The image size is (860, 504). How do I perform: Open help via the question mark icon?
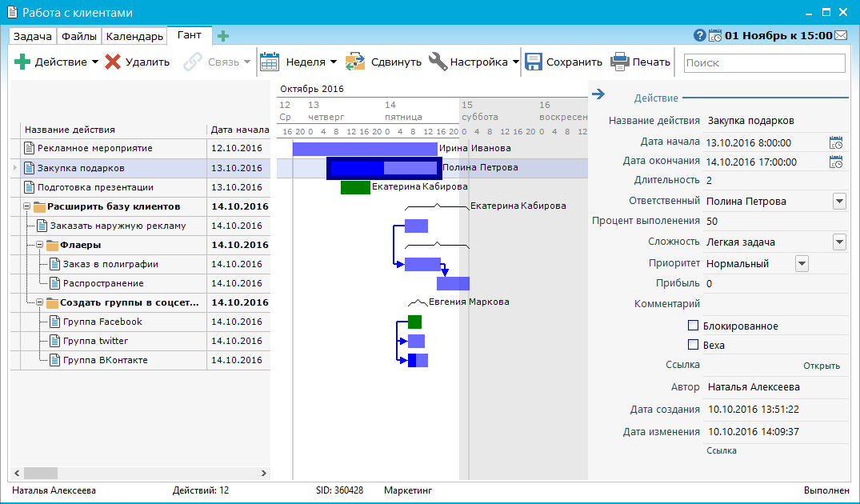(x=699, y=36)
